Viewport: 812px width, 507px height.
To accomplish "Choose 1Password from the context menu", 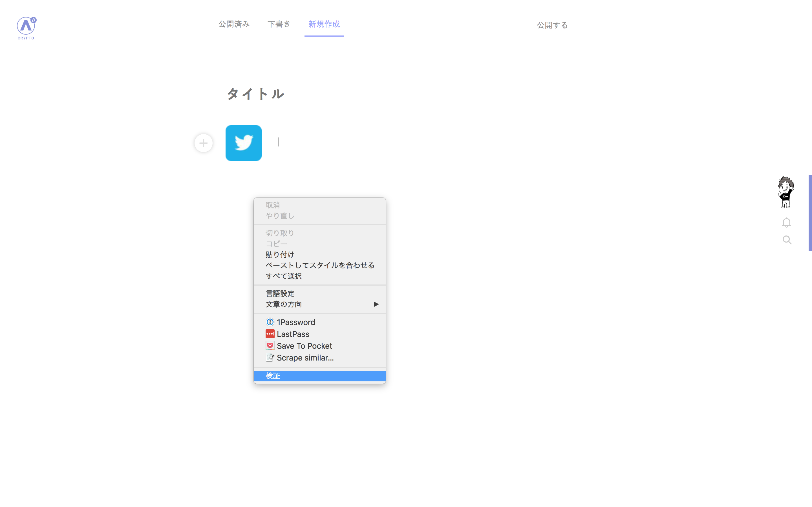I will click(295, 322).
